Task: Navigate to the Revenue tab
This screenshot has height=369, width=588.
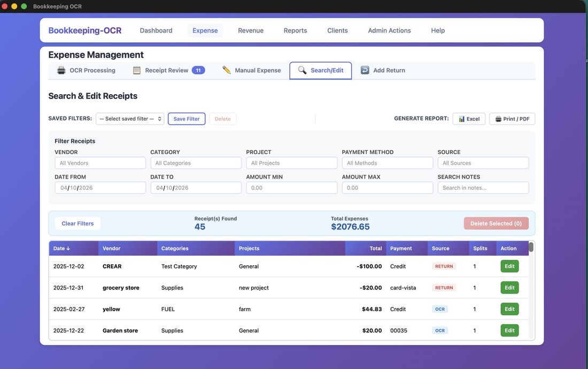Action: coord(250,30)
